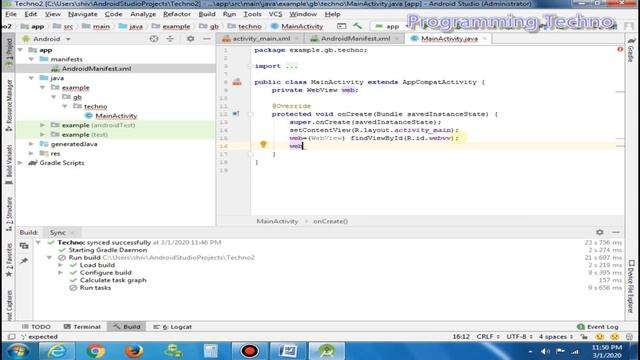Expand the Load build step
The image size is (640, 360).
60,265
